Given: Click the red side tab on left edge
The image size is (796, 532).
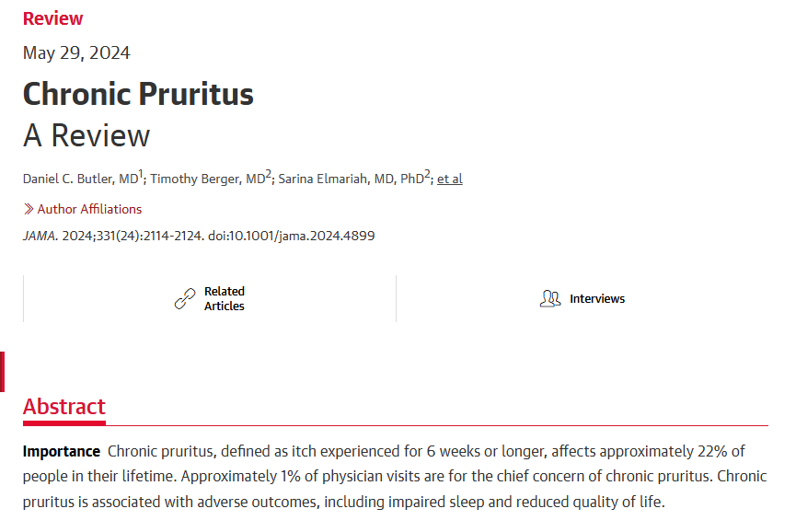Looking at the screenshot, I should tap(3, 372).
